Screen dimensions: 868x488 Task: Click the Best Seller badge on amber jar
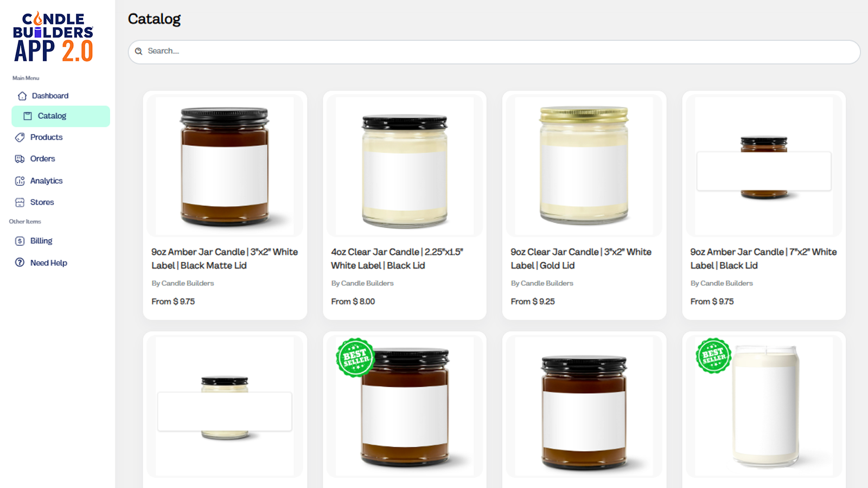click(355, 357)
